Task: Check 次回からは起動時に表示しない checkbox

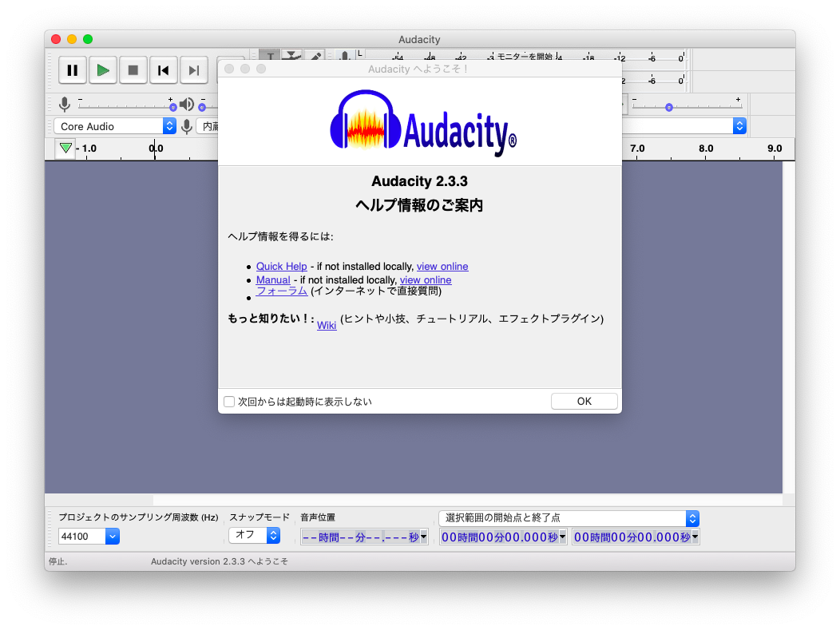Action: (230, 402)
